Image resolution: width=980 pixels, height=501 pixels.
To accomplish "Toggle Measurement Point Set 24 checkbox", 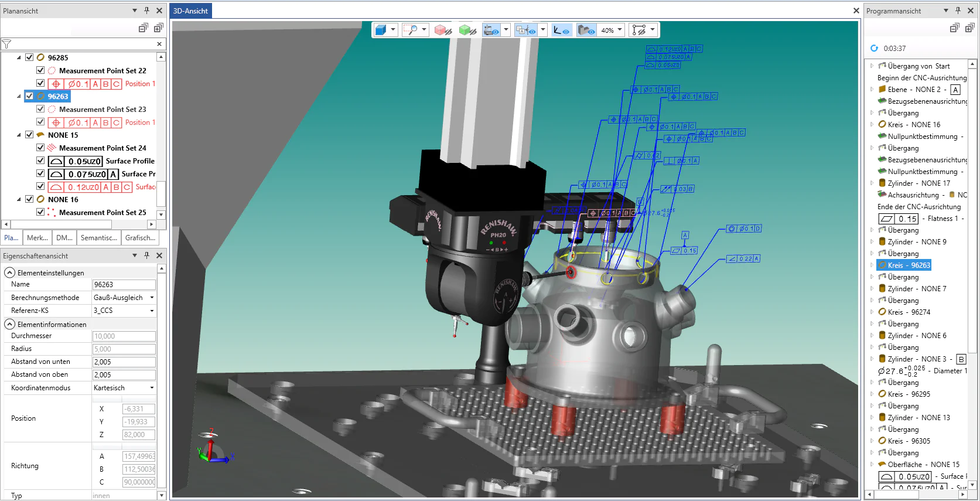I will 40,148.
